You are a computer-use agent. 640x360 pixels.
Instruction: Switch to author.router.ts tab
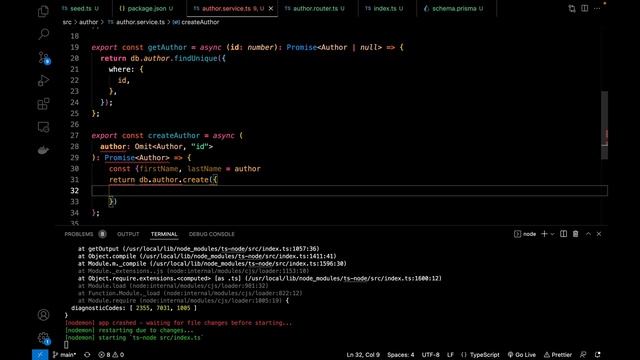click(x=315, y=8)
